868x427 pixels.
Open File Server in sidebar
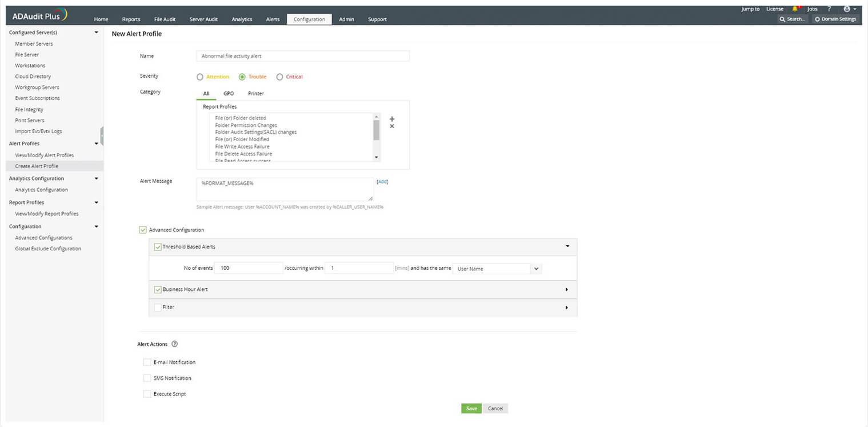[27, 55]
